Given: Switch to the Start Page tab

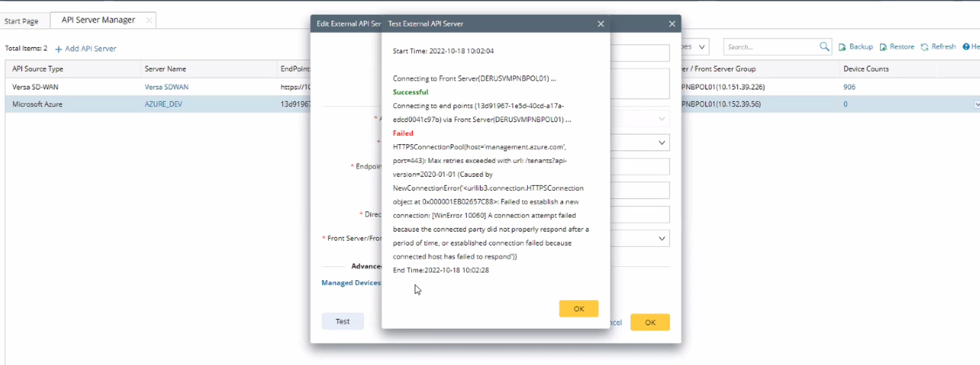Looking at the screenshot, I should tap(21, 21).
